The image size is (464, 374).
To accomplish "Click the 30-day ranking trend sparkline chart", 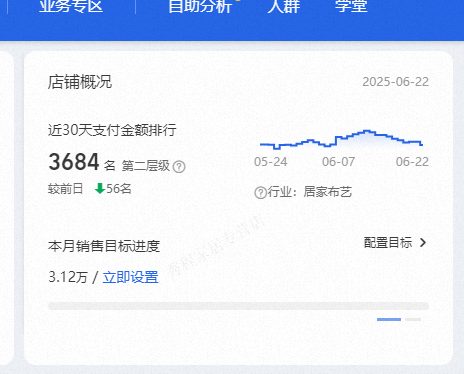I will 341,139.
